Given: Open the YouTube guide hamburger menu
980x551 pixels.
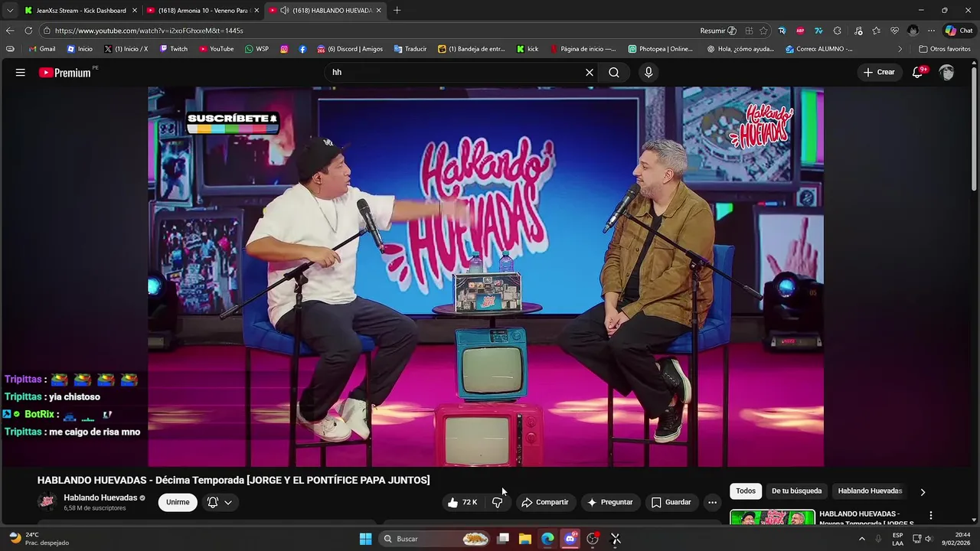Looking at the screenshot, I should pos(21,73).
